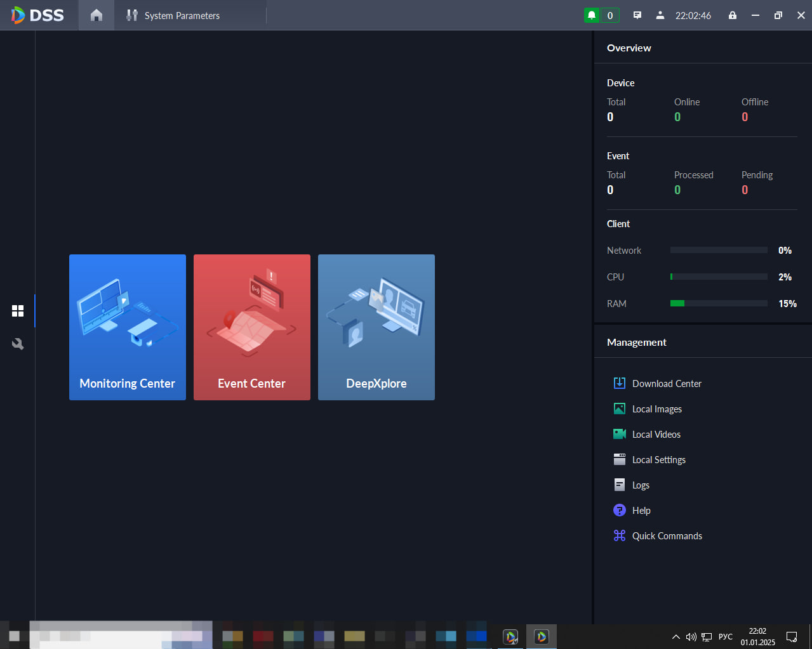The width and height of the screenshot is (812, 649).
Task: Click the RAM usage bar
Action: click(x=719, y=303)
